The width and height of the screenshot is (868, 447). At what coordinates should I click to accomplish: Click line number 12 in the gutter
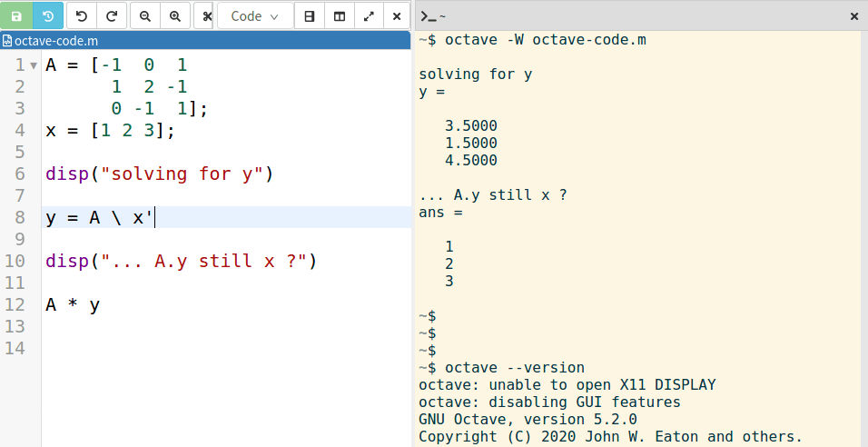[x=15, y=305]
